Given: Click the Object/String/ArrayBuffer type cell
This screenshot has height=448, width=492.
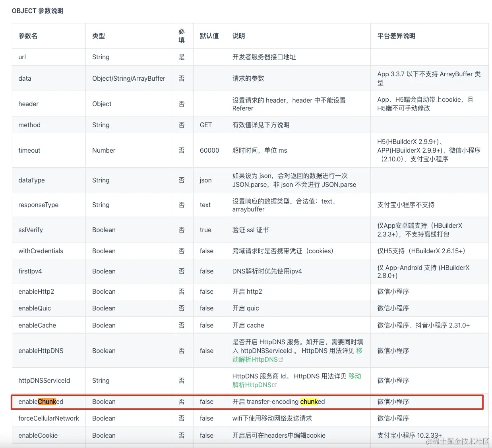Looking at the screenshot, I should [x=129, y=78].
